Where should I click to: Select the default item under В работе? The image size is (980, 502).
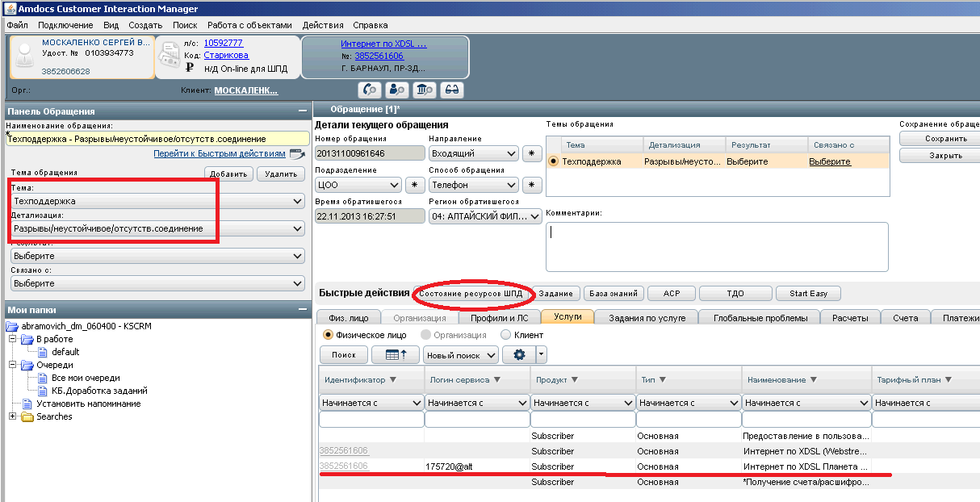click(x=65, y=352)
